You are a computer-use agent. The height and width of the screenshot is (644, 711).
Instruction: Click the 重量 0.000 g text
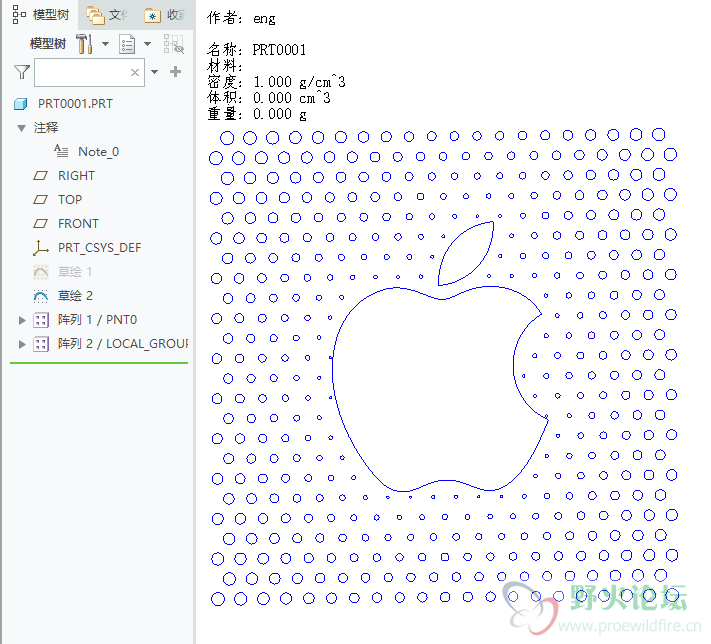257,114
